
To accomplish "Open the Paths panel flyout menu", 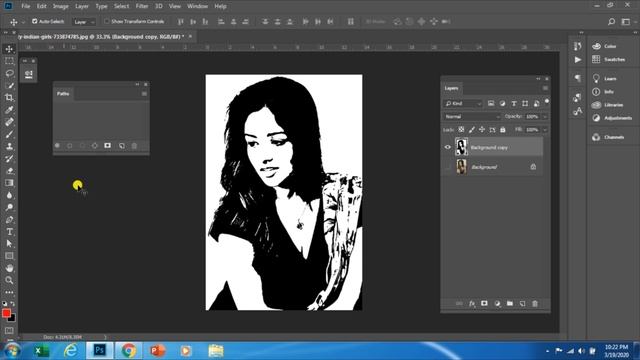I will click(144, 94).
